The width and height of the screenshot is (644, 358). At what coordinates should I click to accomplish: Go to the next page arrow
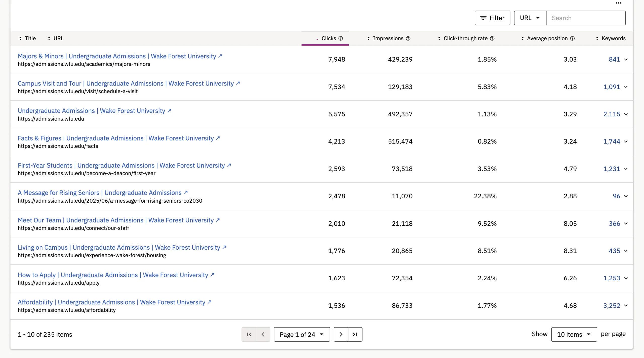coord(341,334)
